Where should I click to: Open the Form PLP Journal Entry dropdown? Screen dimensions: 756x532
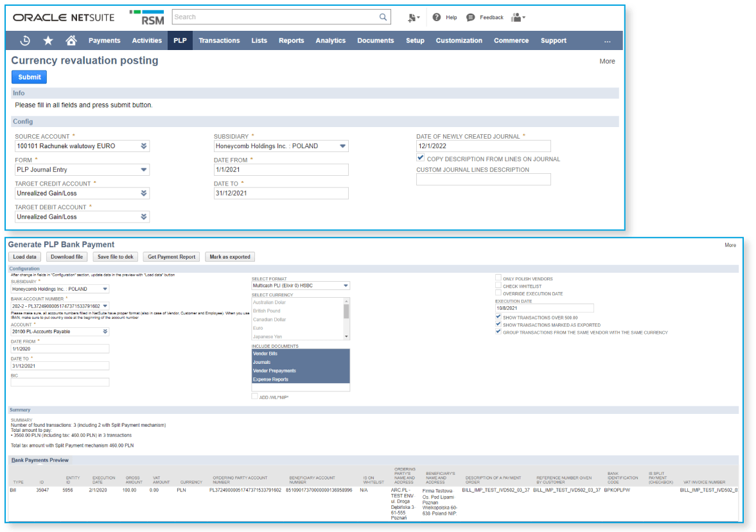click(144, 169)
